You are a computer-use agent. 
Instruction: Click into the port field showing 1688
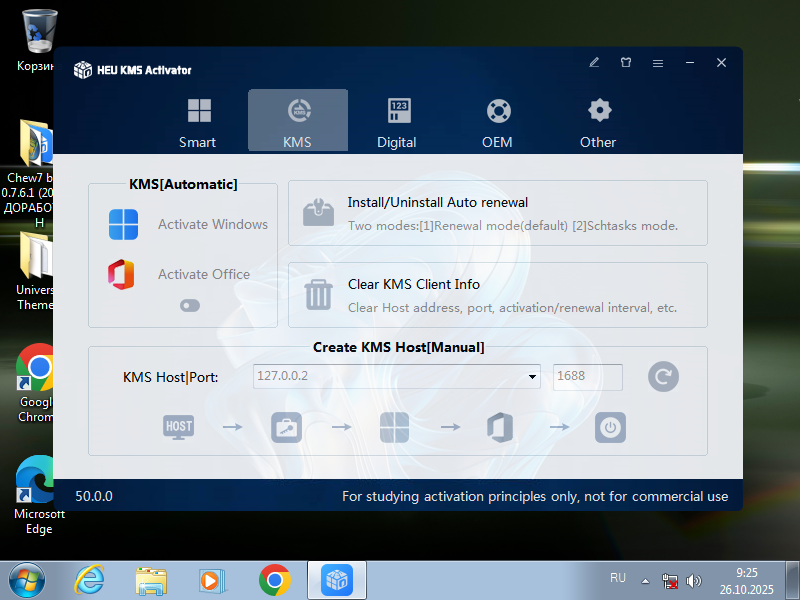click(587, 377)
